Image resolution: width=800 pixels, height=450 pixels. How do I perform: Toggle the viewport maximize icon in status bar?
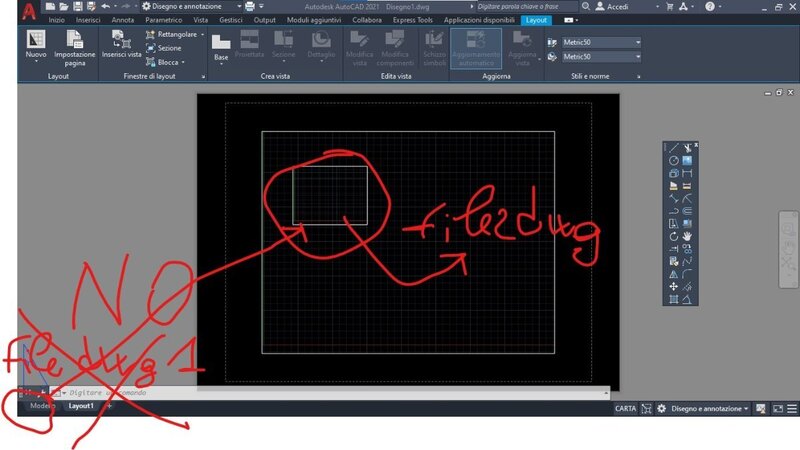click(646, 408)
